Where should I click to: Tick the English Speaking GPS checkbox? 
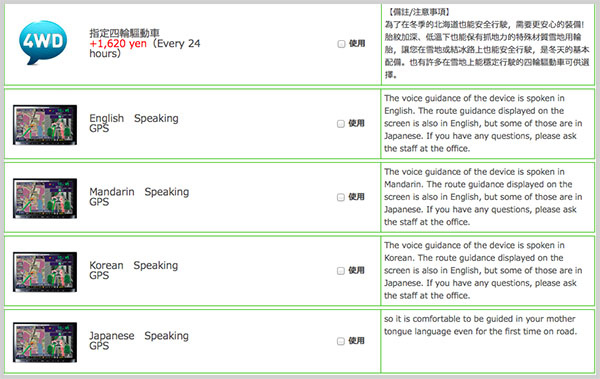(341, 124)
